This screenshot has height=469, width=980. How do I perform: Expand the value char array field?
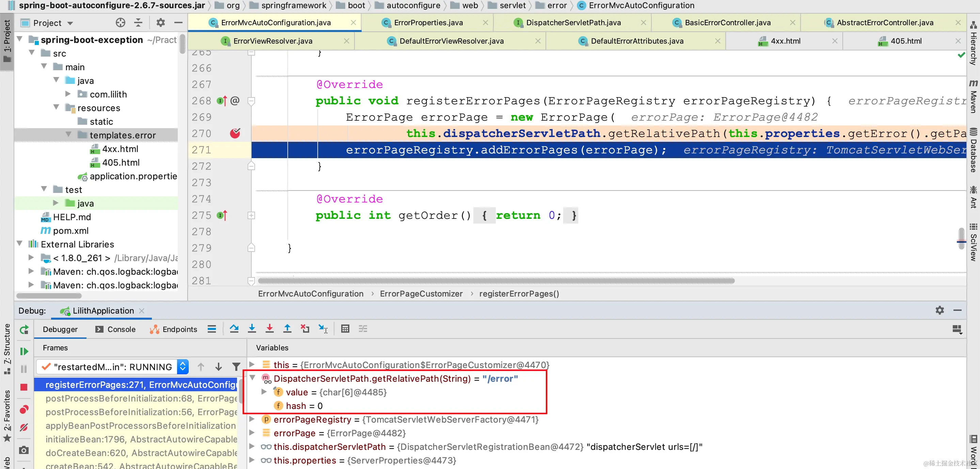(264, 392)
